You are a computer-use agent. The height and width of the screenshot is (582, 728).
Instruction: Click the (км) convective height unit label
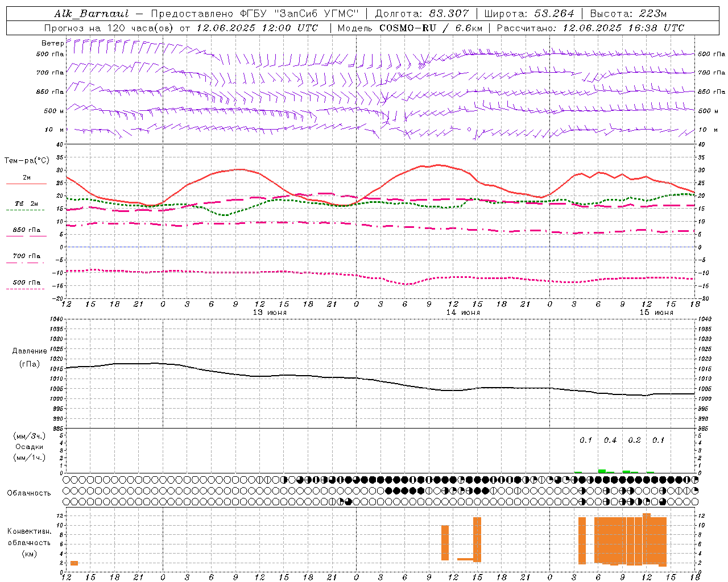[30, 554]
